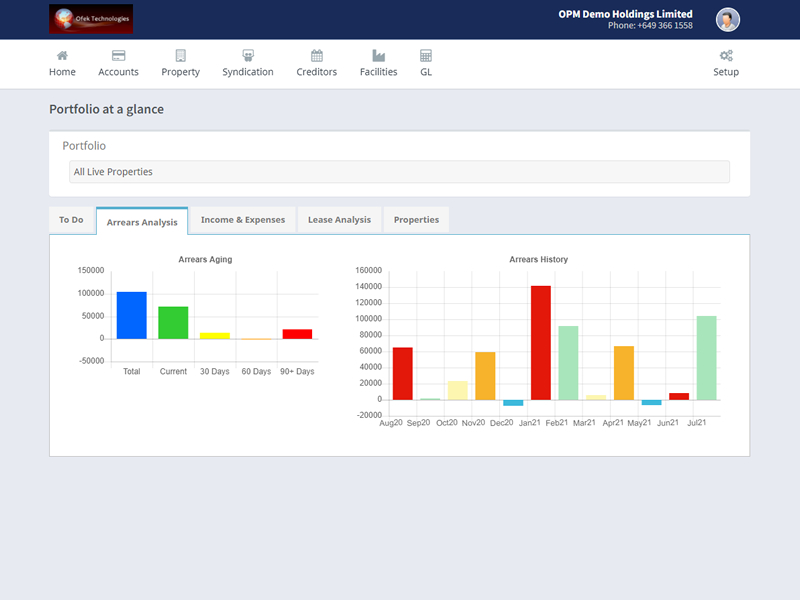Screen dimensions: 800x600
Task: Click the tall red Jan21 bar
Action: tap(541, 343)
